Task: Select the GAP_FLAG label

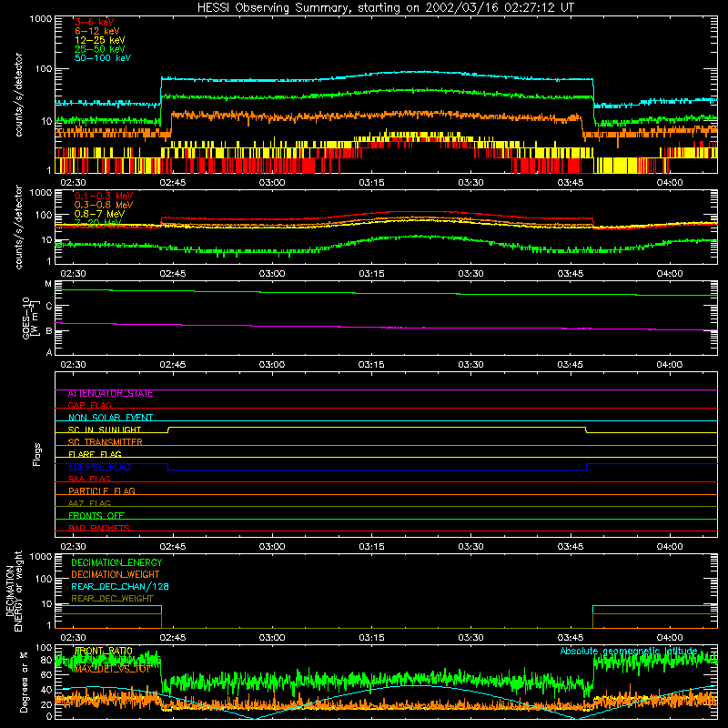Action: [x=89, y=405]
